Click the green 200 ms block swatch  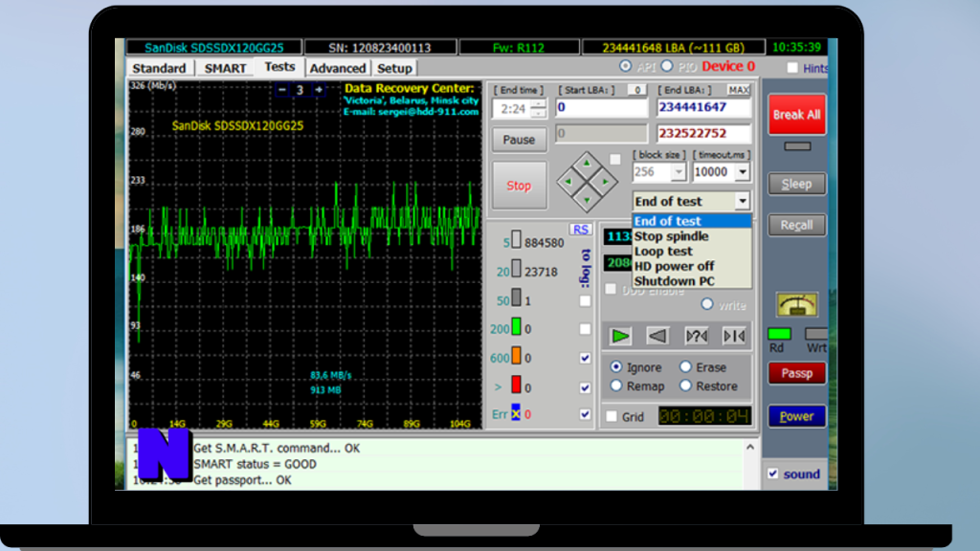[x=516, y=326]
